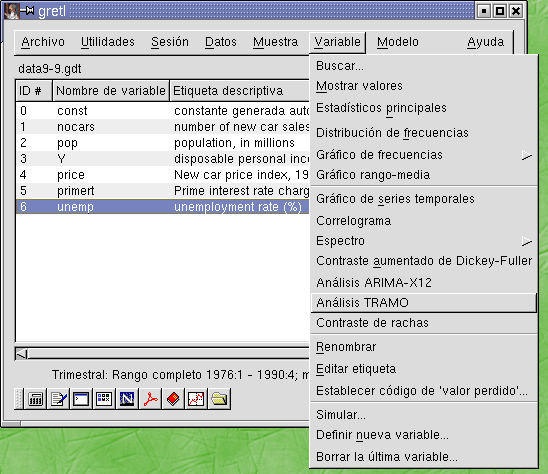This screenshot has height=474, width=548.
Task: Click the Trimestral range status text
Action: click(x=180, y=375)
